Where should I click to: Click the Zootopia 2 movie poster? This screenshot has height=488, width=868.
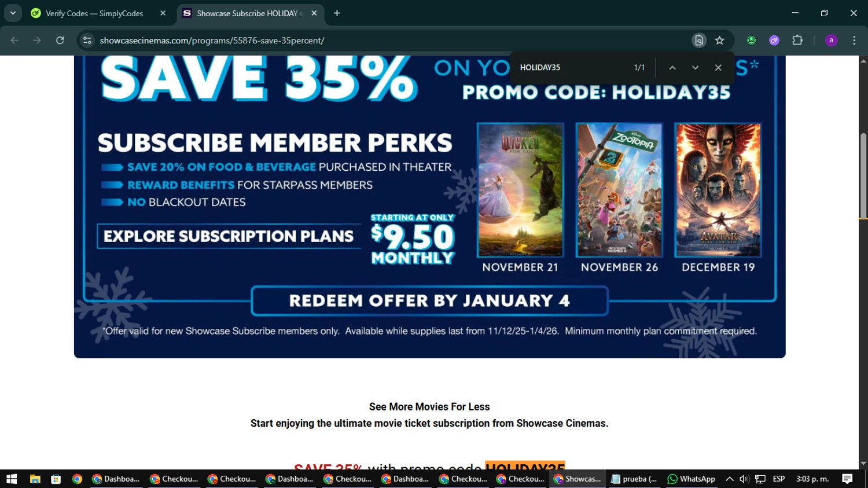coord(619,190)
